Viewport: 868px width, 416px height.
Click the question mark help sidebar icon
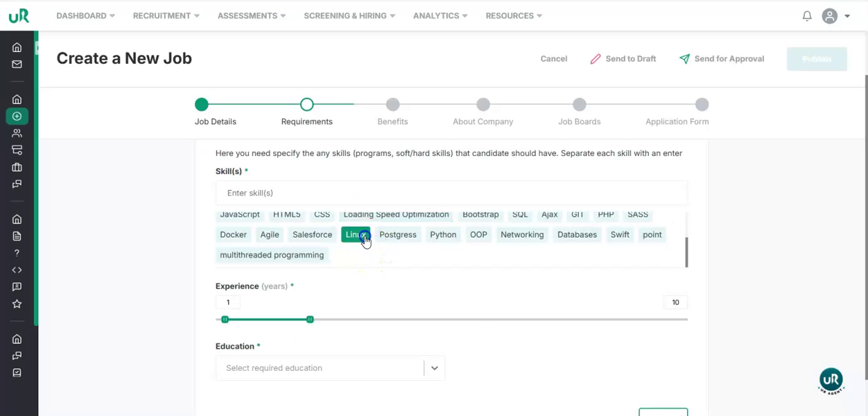pos(17,253)
